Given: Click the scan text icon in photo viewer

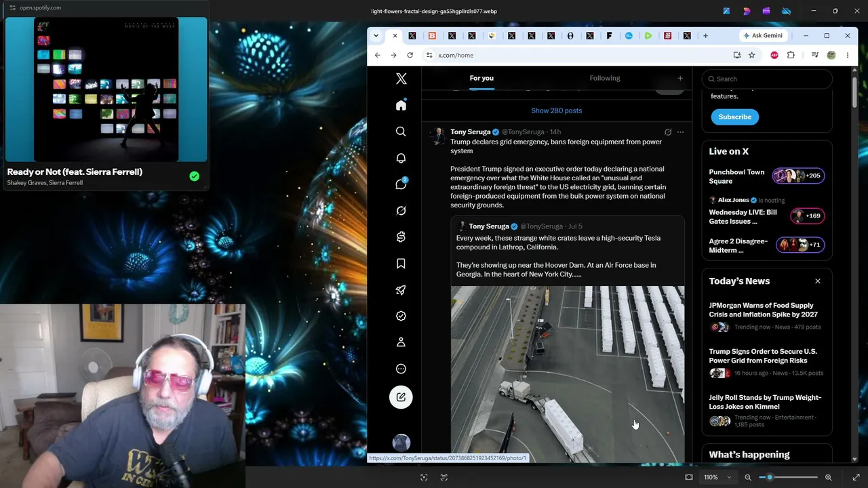Looking at the screenshot, I should [444, 477].
